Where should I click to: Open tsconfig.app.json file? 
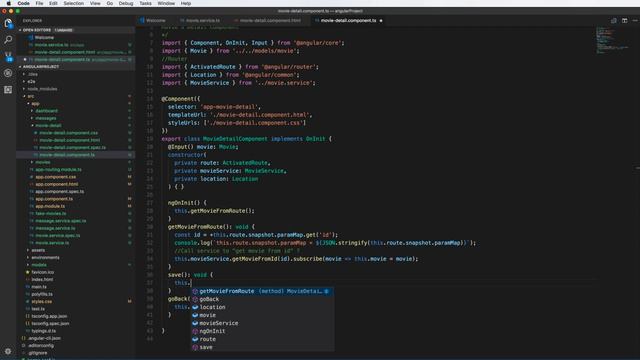click(x=49, y=316)
